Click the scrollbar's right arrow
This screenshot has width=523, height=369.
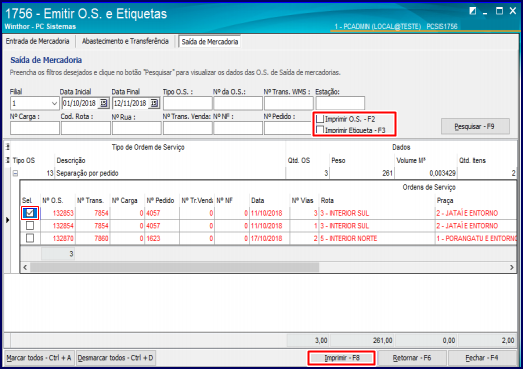(x=512, y=267)
